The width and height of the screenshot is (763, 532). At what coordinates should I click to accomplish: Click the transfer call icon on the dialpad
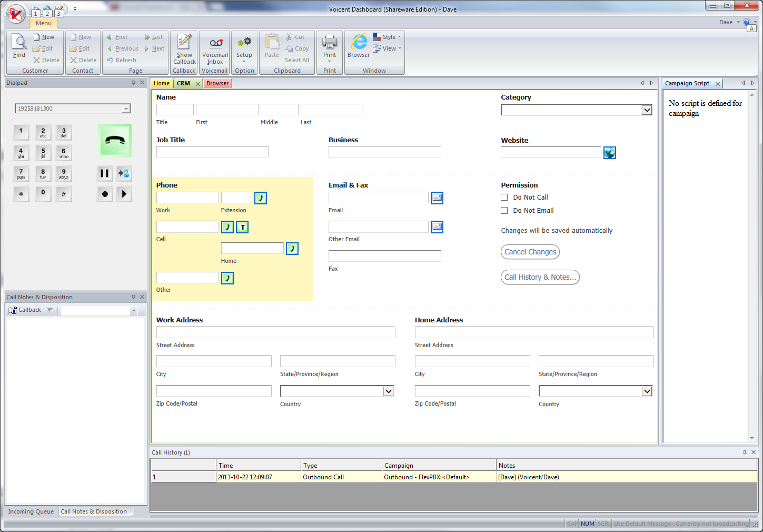point(124,173)
